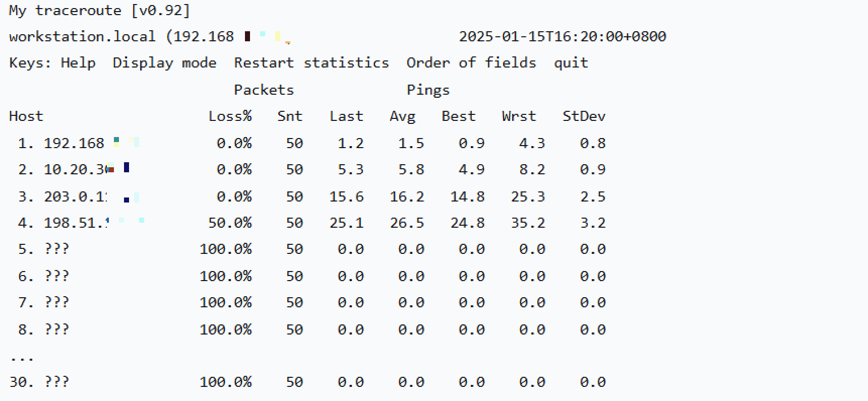Click the Best column header
868x401 pixels.
(458, 116)
